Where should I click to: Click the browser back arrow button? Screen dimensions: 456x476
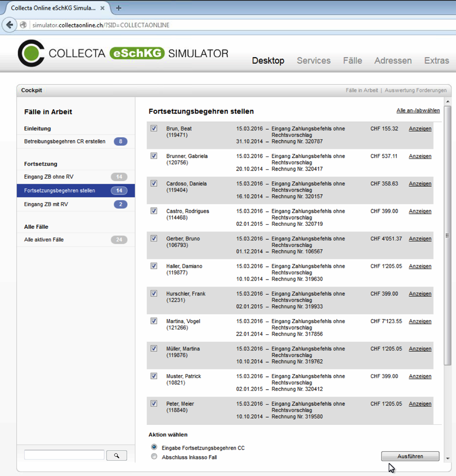(10, 25)
